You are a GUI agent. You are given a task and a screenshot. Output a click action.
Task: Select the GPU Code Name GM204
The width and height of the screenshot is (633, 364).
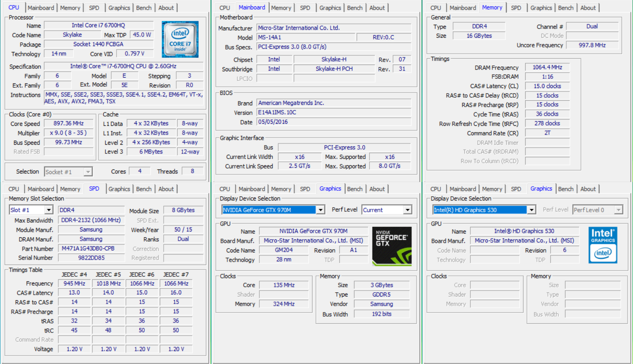click(284, 250)
